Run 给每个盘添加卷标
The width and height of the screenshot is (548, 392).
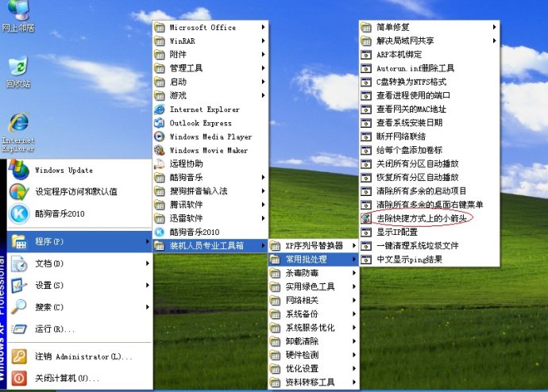click(x=430, y=150)
